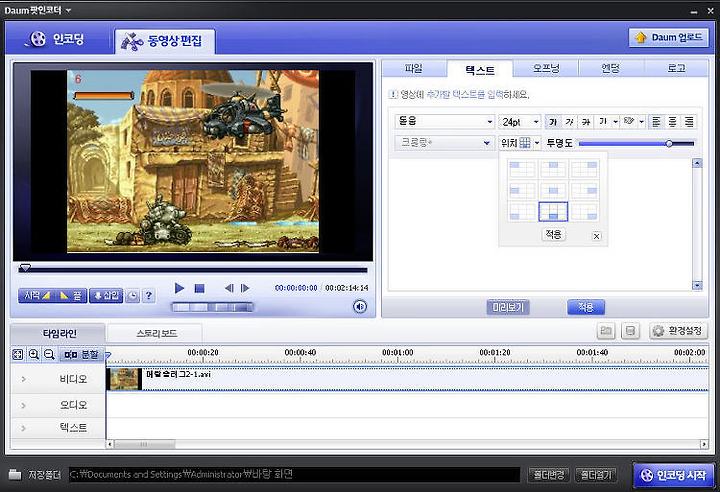Viewport: 720px width, 492px height.
Task: Mute audio with the speaker icon
Action: coord(360,306)
